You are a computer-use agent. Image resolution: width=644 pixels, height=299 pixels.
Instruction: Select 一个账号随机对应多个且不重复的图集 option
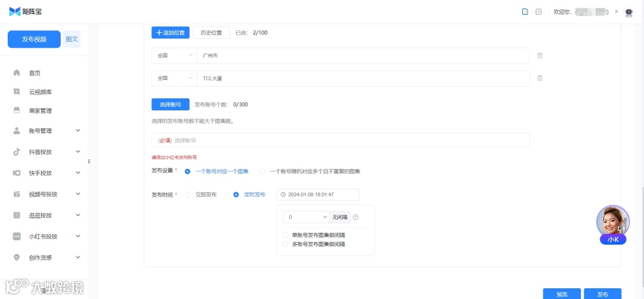pos(262,171)
